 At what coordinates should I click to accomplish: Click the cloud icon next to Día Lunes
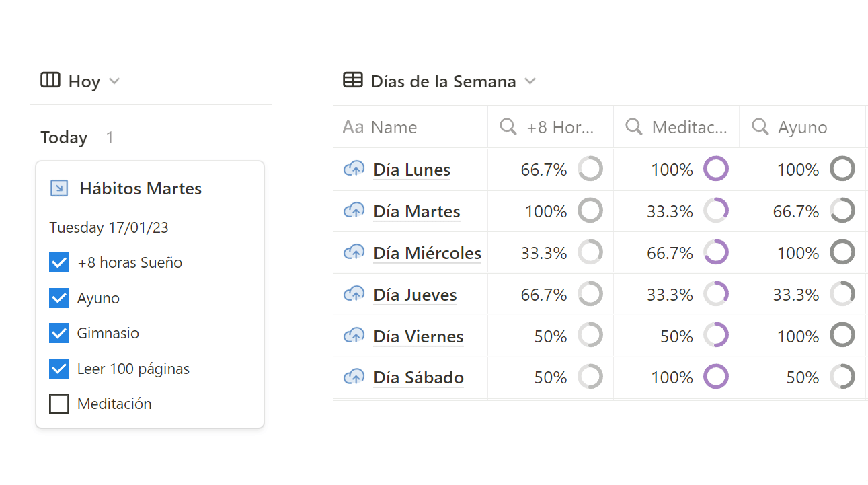tap(354, 170)
